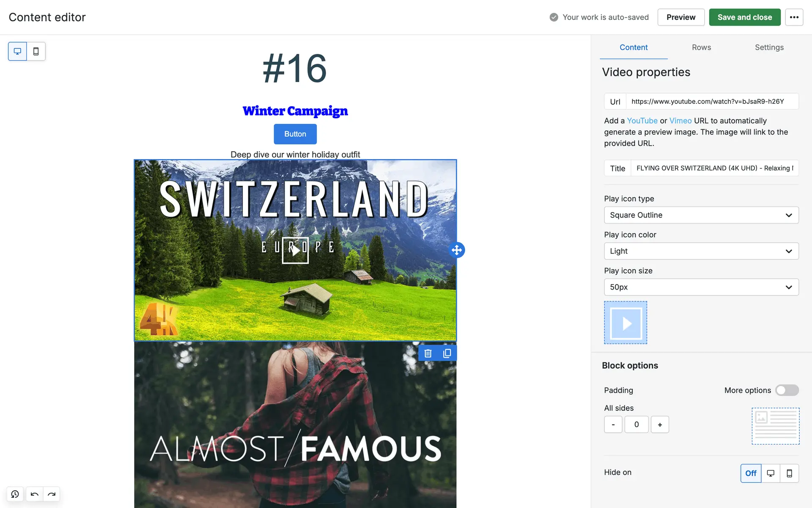Switch to mobile preview mode icon

coord(36,51)
